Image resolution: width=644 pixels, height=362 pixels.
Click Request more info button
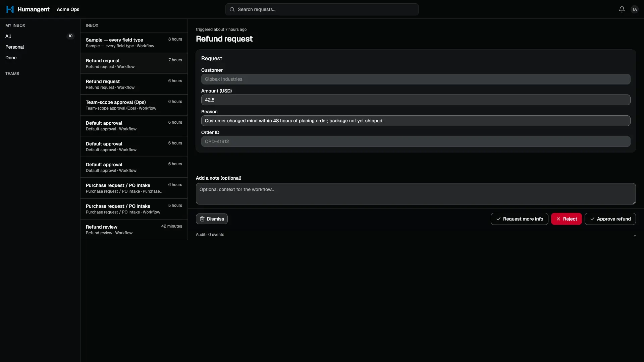click(519, 219)
